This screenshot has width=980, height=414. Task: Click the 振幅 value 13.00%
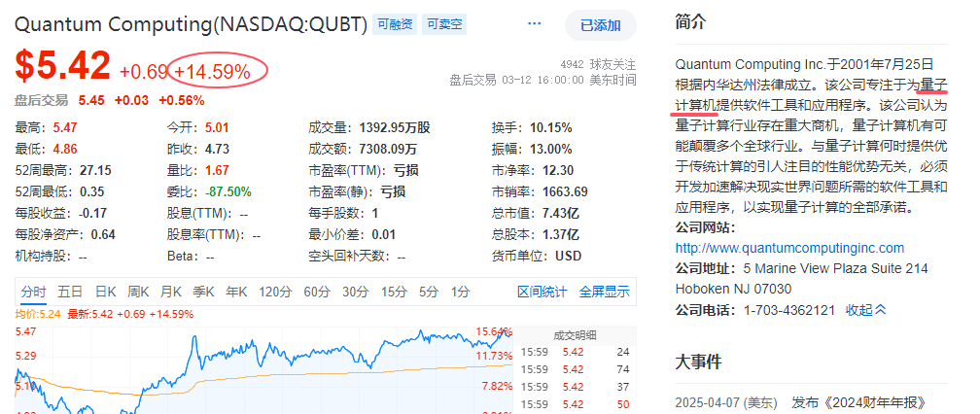tap(550, 150)
